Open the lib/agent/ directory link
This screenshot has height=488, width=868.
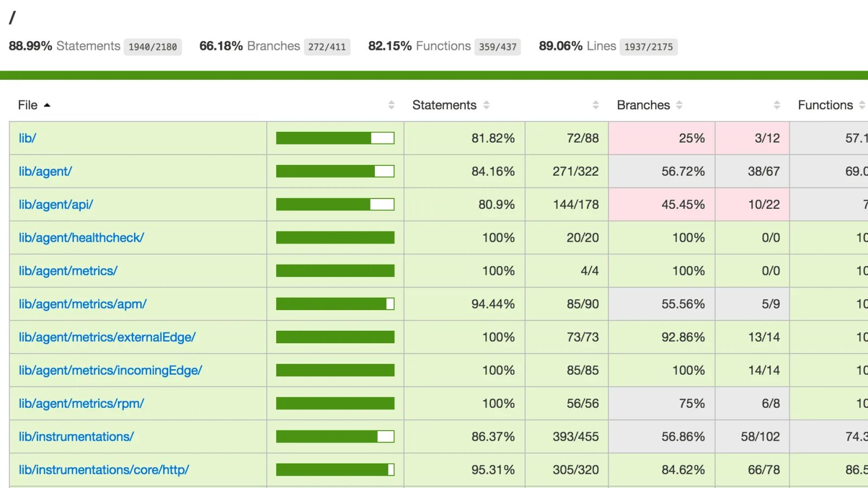coord(45,171)
